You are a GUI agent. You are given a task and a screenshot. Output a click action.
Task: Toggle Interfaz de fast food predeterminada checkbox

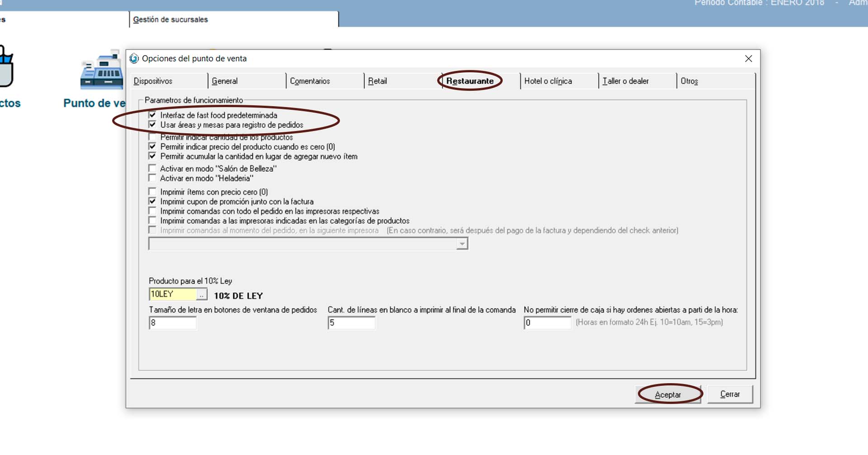[153, 115]
